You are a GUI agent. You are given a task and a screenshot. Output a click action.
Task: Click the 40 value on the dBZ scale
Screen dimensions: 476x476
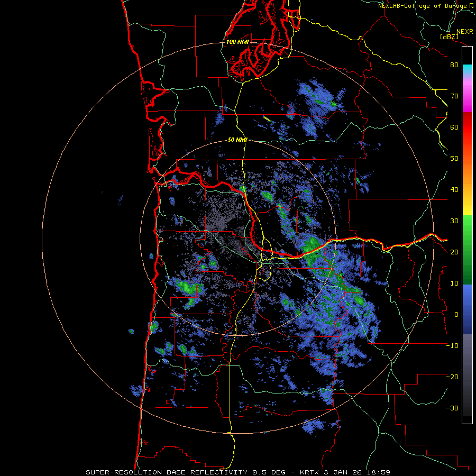click(x=454, y=190)
